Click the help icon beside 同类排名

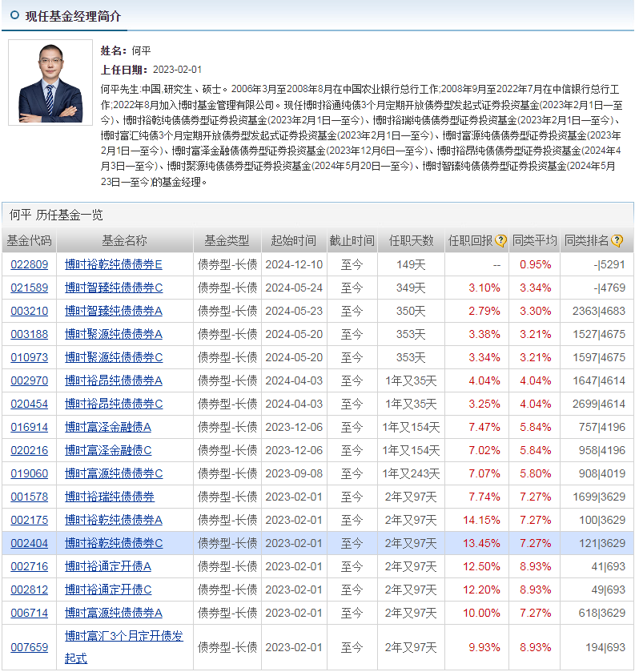click(x=617, y=241)
